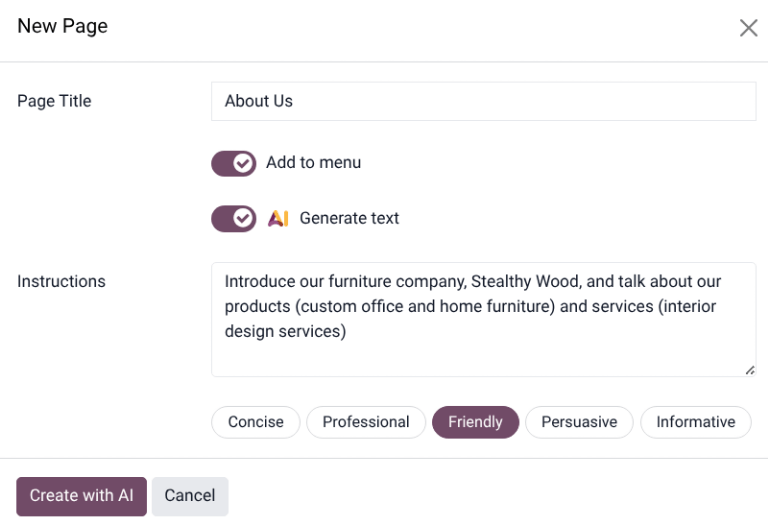Click the 'design services)' last instructions line
768x524 pixels.
click(285, 332)
